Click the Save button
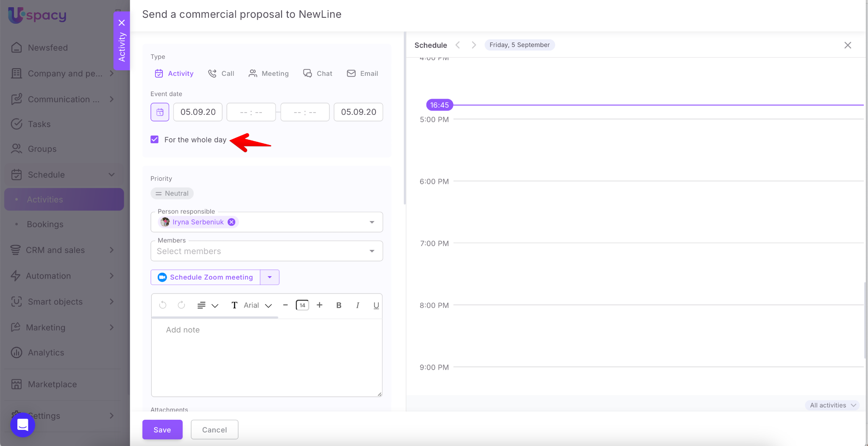Viewport: 868px width, 446px height. click(x=162, y=429)
